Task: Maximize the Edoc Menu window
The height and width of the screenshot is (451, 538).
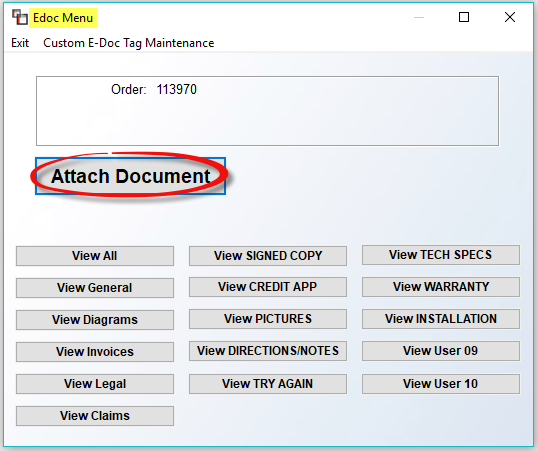Action: coord(464,17)
